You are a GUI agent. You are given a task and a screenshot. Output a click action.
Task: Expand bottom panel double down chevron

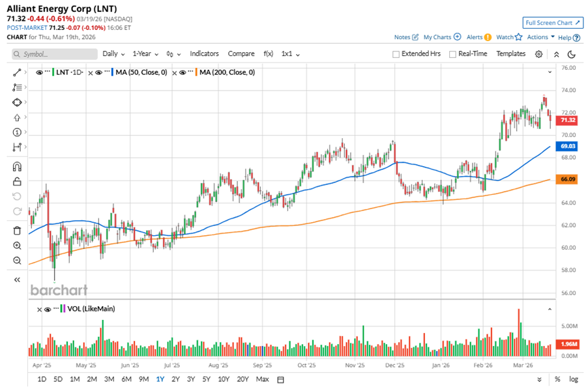pyautogui.click(x=539, y=380)
